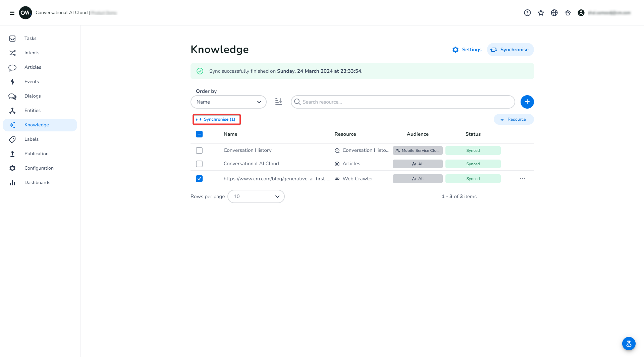The width and height of the screenshot is (644, 357).
Task: Click the help question mark icon
Action: (x=527, y=13)
